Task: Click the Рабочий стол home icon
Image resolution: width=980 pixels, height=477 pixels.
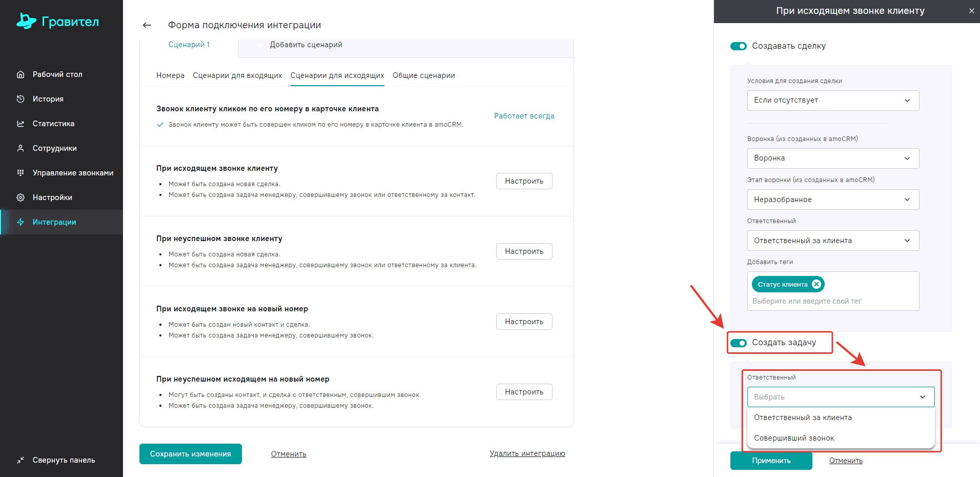Action: click(21, 74)
